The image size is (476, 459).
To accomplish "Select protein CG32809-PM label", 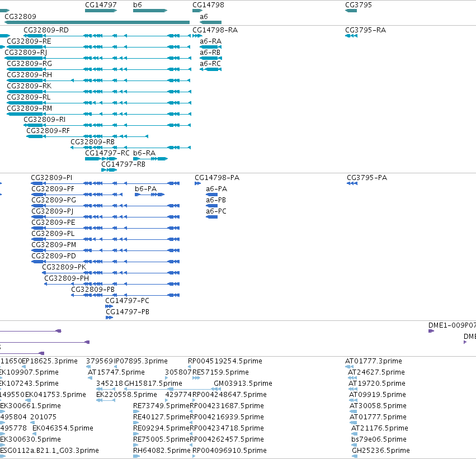I will click(54, 245).
